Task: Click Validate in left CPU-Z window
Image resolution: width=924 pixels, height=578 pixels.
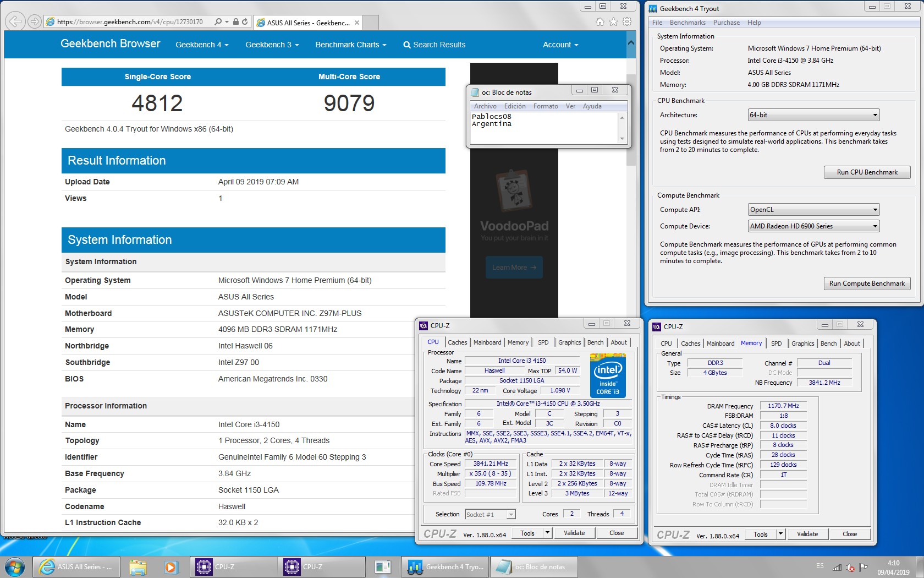Action: tap(574, 533)
